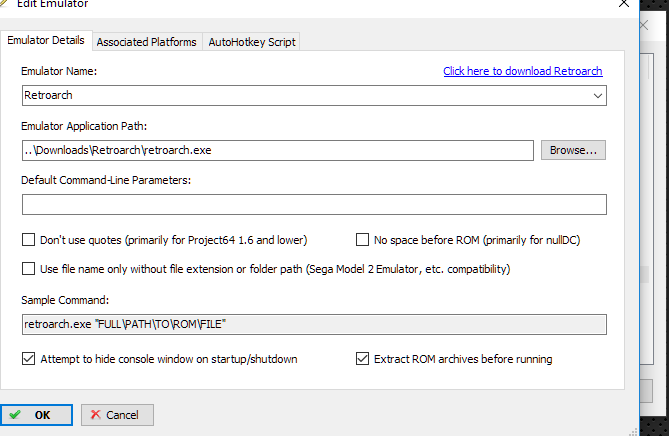
Task: Confirm with the OK button
Action: (36, 415)
